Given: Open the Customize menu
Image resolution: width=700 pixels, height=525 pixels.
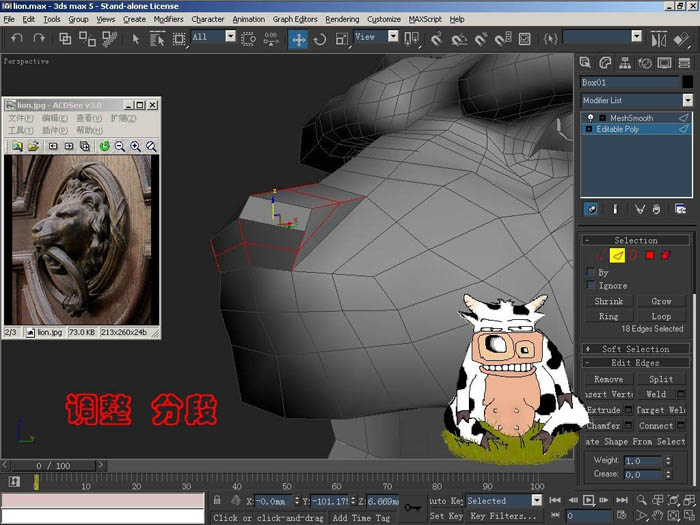Looking at the screenshot, I should 383,19.
